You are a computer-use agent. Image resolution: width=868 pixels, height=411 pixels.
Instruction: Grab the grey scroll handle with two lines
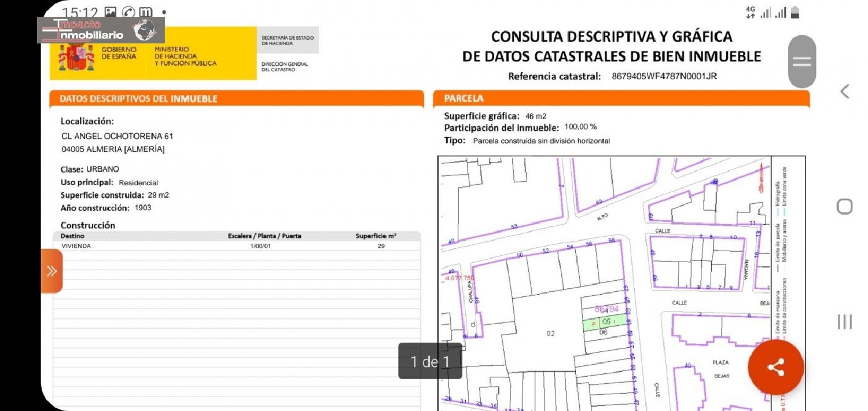[x=802, y=61]
